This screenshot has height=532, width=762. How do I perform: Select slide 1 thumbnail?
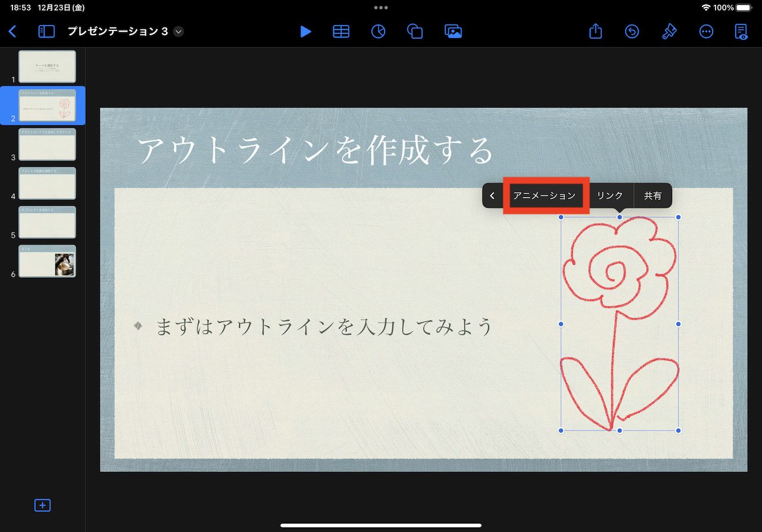47,67
